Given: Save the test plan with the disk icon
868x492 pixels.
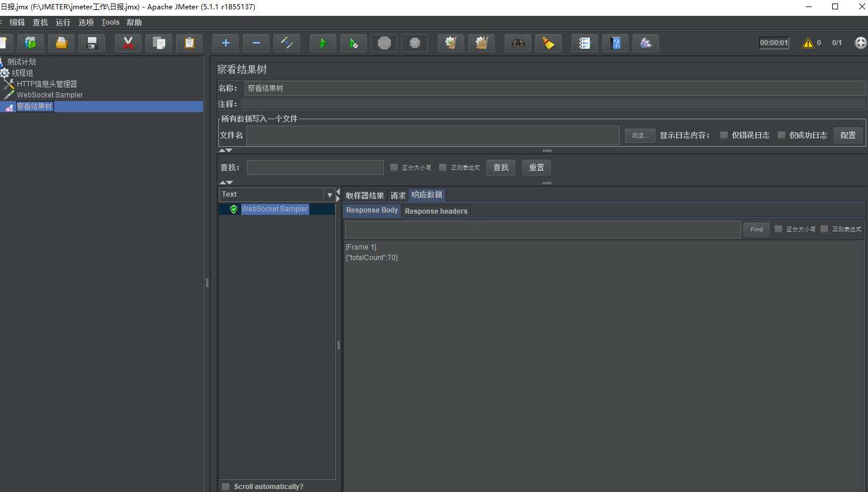Looking at the screenshot, I should click(92, 43).
